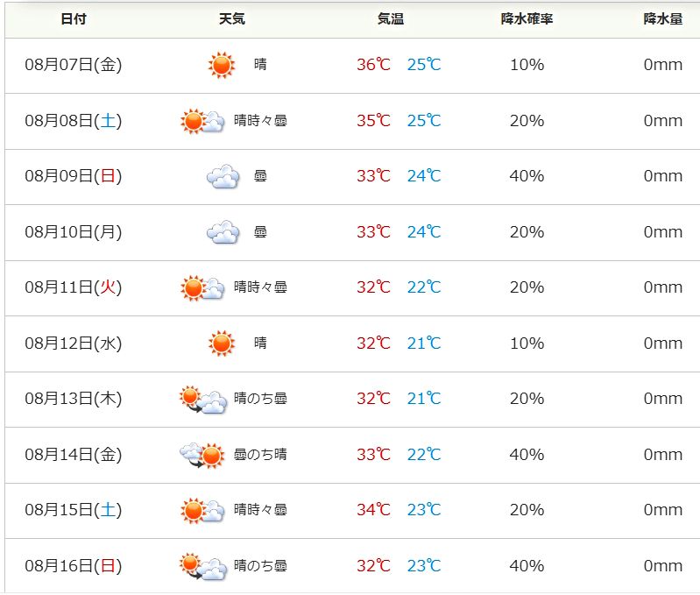Click the sun-then-cloud icon for 08月16日
700x595 pixels.
[x=203, y=566]
